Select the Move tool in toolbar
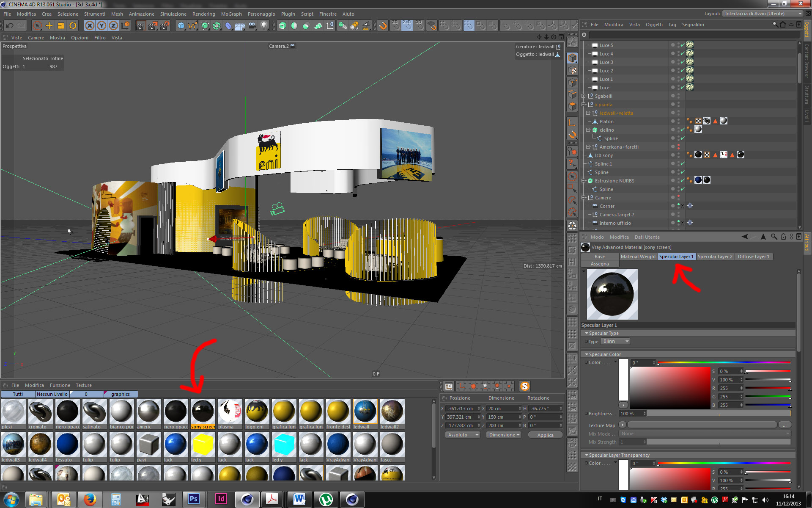The image size is (812, 508). pyautogui.click(x=49, y=26)
